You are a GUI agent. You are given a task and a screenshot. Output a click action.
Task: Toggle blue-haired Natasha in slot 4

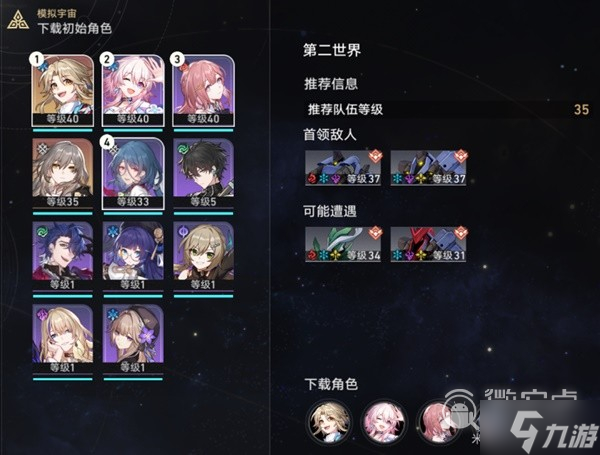tap(133, 173)
